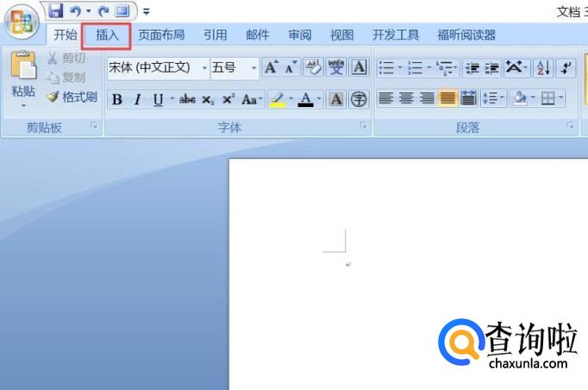This screenshot has height=390, width=588.
Task: Redo the last action
Action: point(103,11)
